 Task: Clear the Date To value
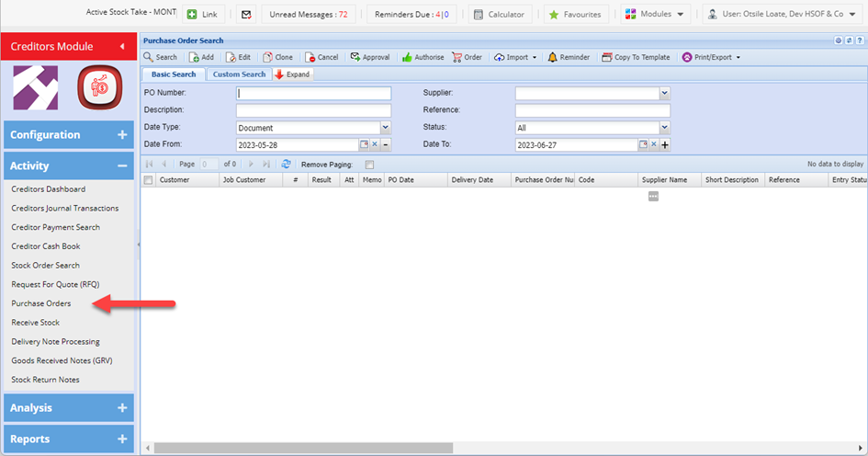pos(654,144)
